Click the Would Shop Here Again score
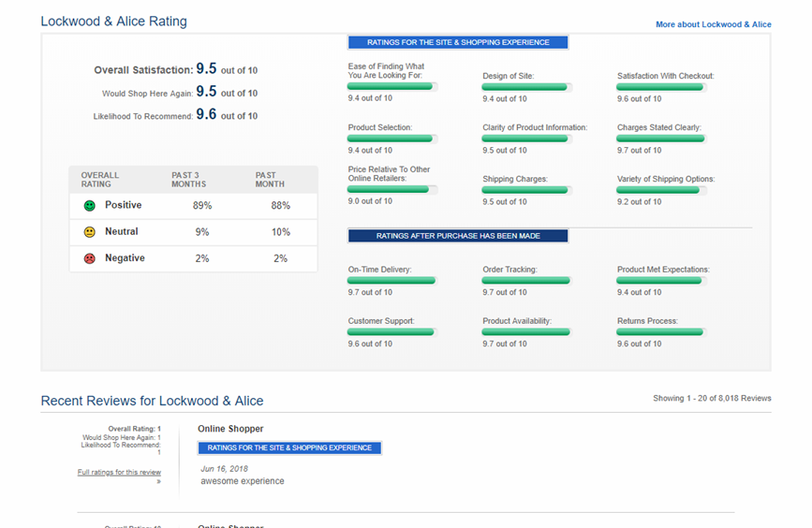812x528 pixels. 206,91
